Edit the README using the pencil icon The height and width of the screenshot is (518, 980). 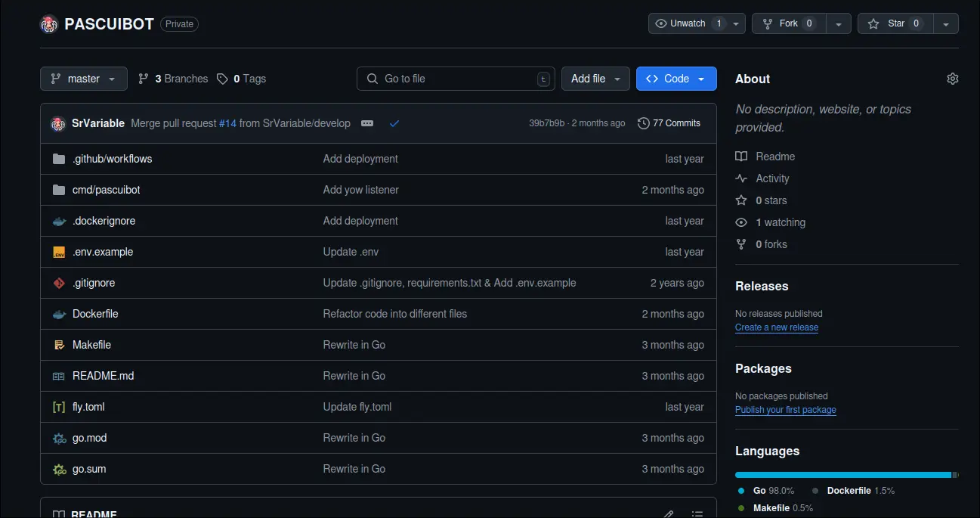(x=668, y=513)
